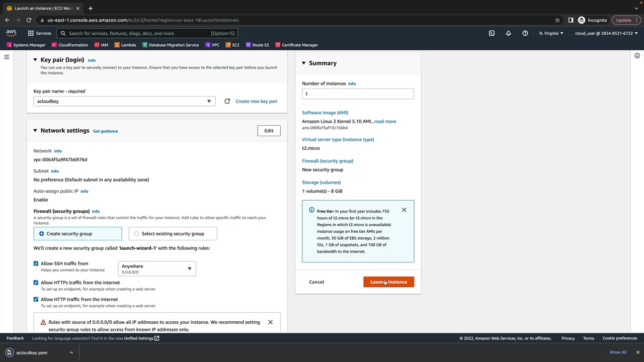
Task: Refresh the key pair list
Action: click(227, 101)
